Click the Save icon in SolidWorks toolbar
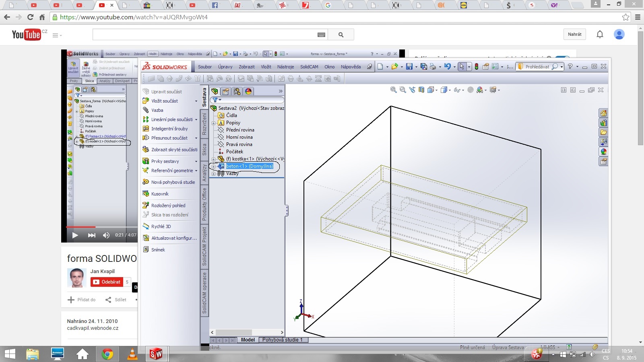 pos(409,67)
